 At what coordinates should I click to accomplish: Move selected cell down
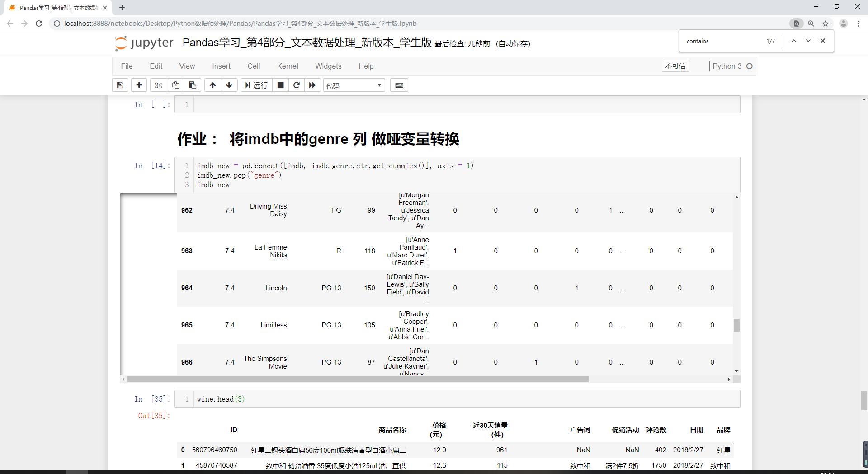coord(229,85)
